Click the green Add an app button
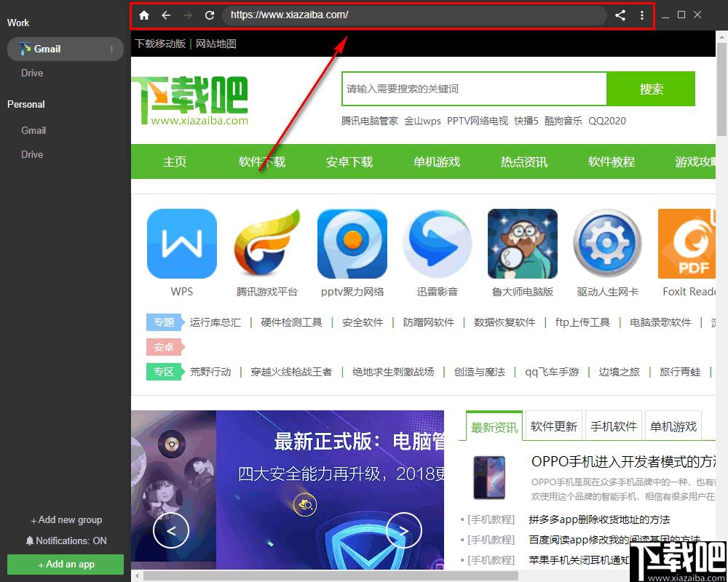Screen dimensions: 728x582 (66, 565)
